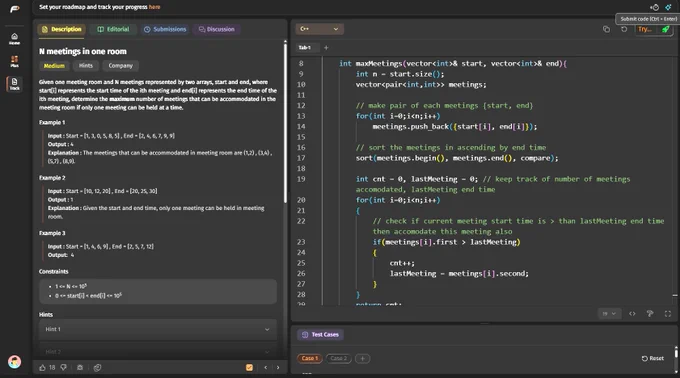This screenshot has width=680, height=378.
Task: Click the Try run button
Action: [644, 29]
